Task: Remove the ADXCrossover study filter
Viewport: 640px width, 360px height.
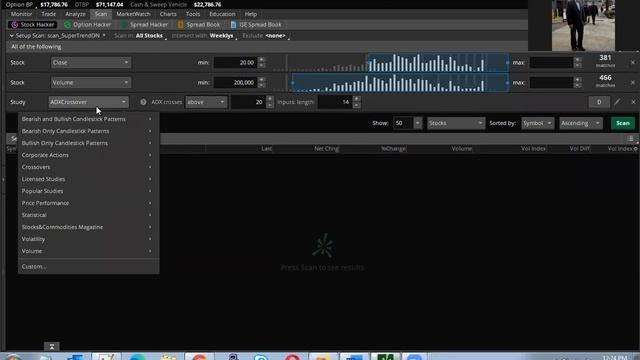Action: tap(633, 102)
